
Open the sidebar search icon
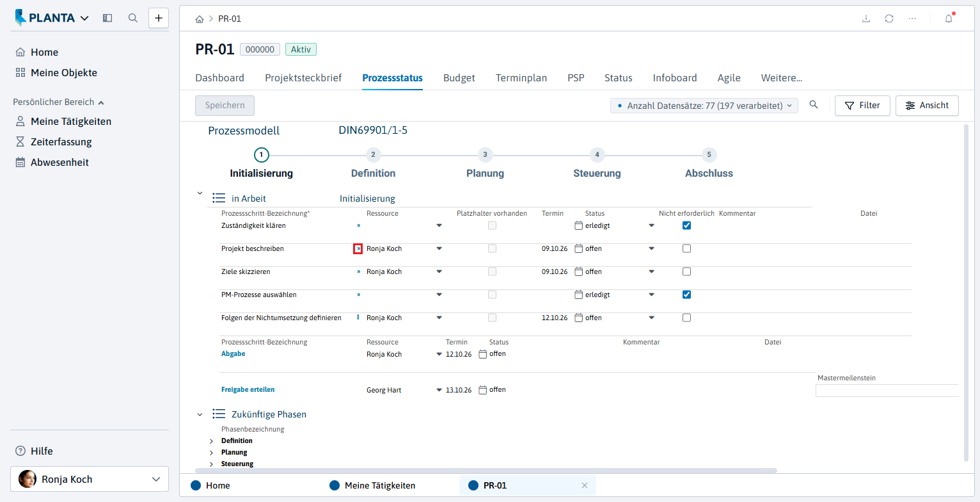(133, 18)
